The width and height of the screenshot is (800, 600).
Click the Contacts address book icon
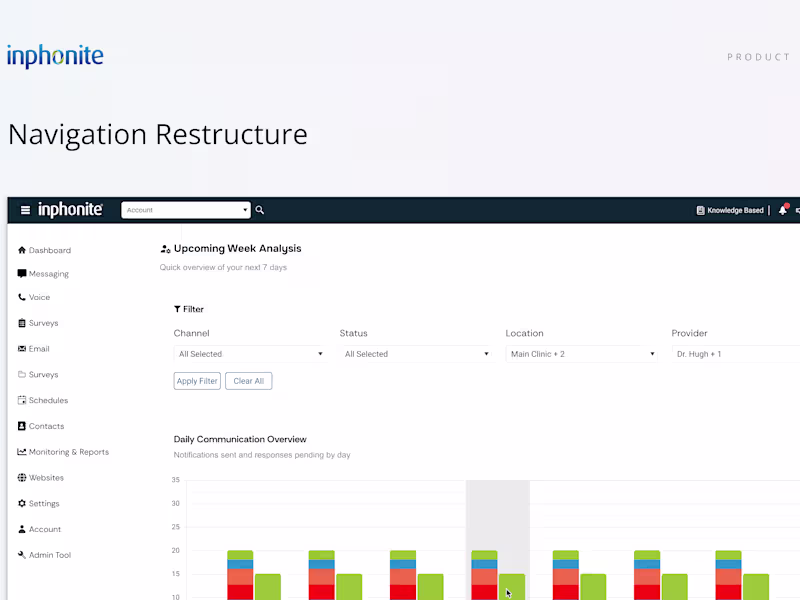tap(21, 426)
